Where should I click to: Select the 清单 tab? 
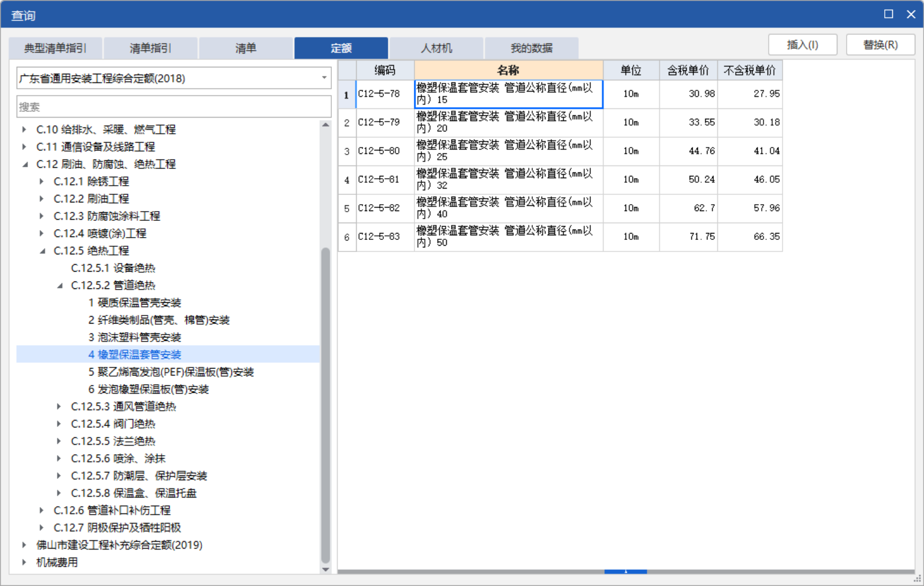(246, 48)
